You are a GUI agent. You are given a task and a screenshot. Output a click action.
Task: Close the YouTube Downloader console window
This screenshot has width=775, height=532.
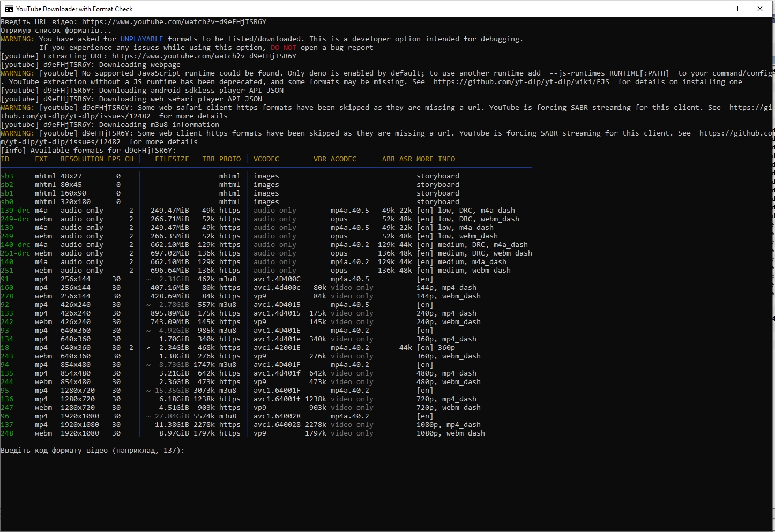tap(760, 9)
